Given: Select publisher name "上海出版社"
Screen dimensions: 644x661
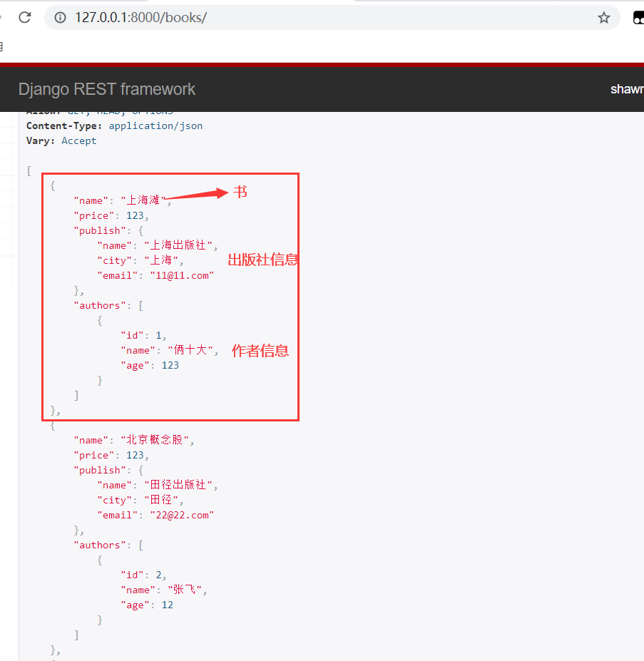Looking at the screenshot, I should (178, 245).
